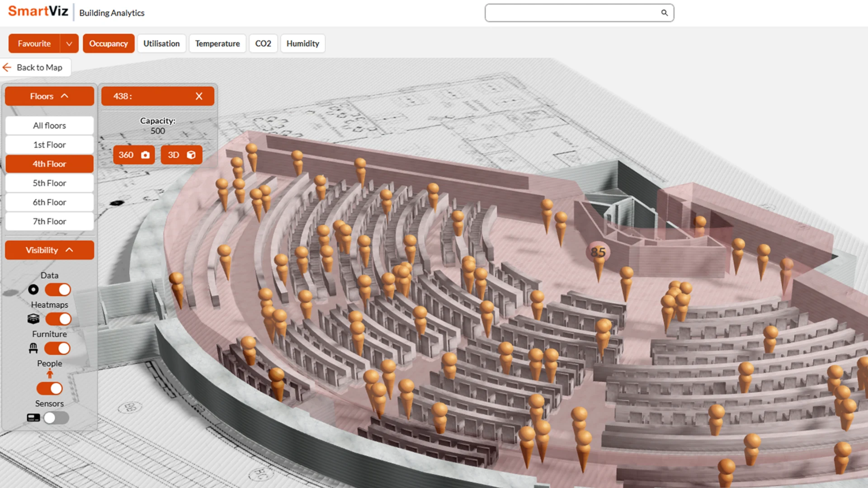
Task: Click the cube icon in the 3D button
Action: (191, 155)
